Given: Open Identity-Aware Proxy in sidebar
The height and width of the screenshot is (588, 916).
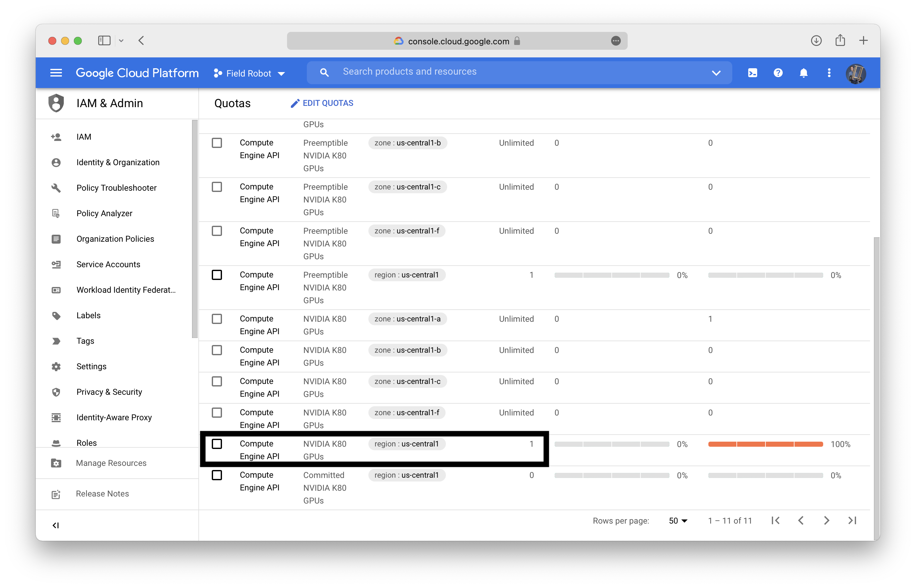Looking at the screenshot, I should (x=114, y=417).
